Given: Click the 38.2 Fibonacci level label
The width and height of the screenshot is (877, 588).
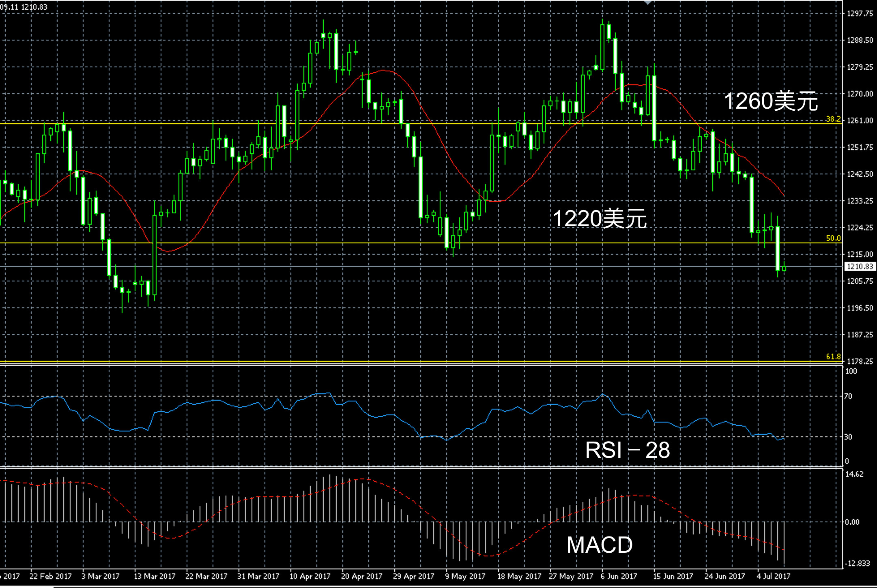Looking at the screenshot, I should pos(834,119).
